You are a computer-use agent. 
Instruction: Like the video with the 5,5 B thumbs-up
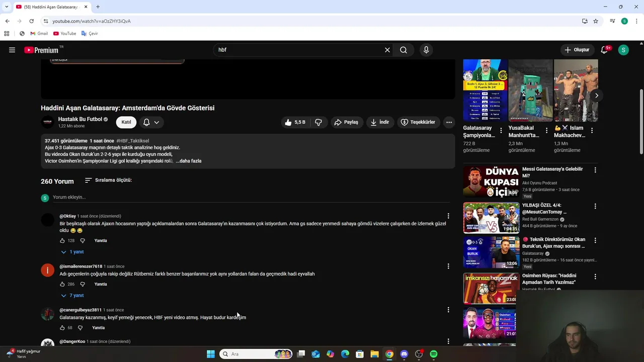295,122
